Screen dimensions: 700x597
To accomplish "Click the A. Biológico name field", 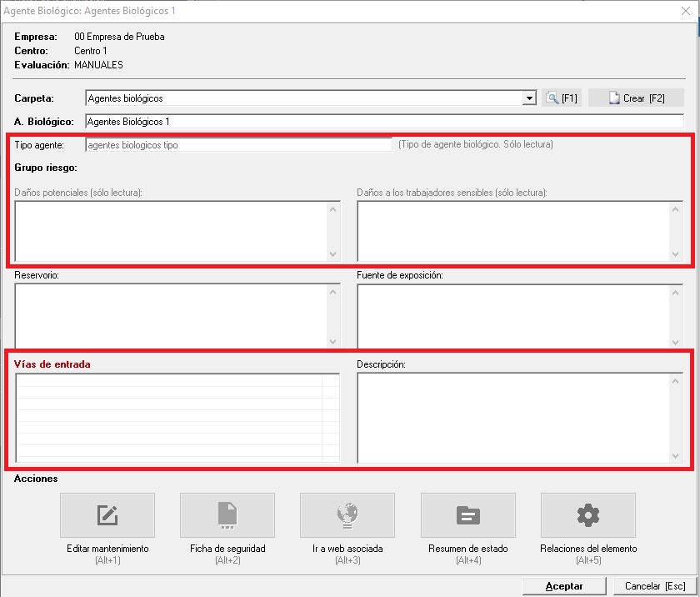I will pyautogui.click(x=383, y=122).
